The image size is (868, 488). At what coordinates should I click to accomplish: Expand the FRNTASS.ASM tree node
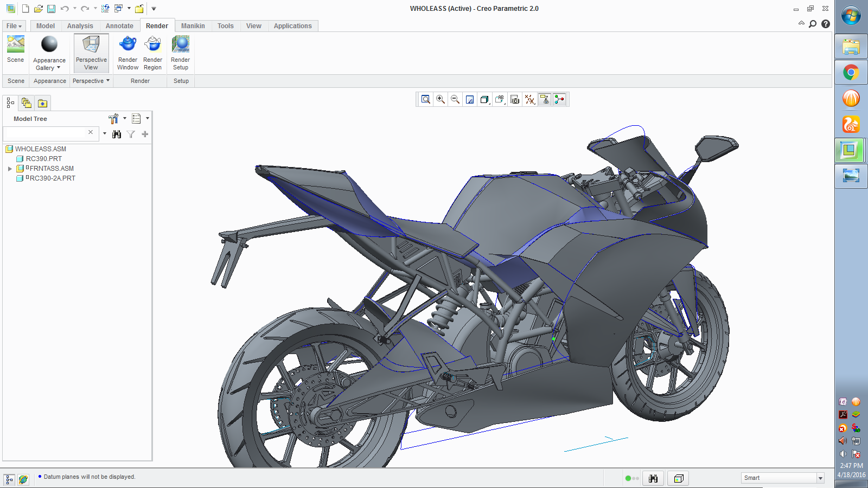10,169
